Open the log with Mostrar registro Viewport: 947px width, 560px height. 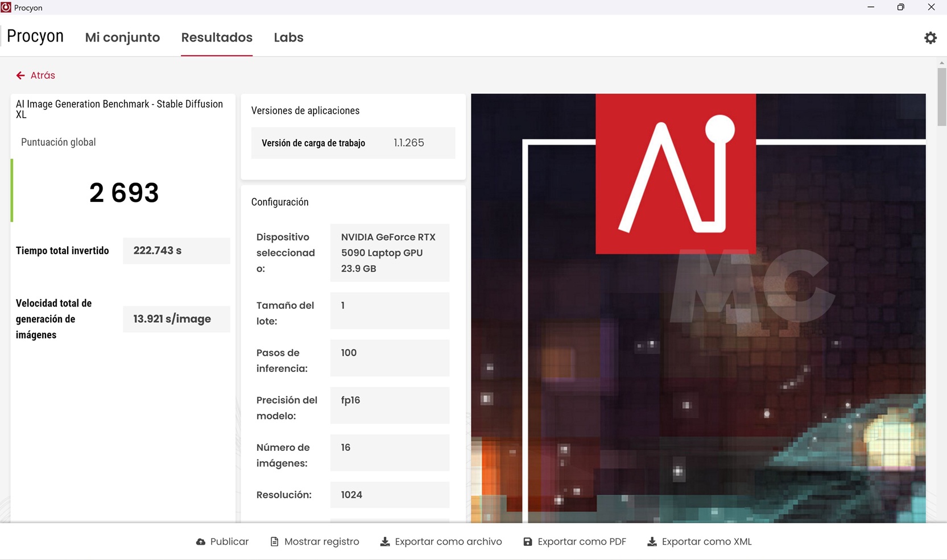(x=321, y=542)
